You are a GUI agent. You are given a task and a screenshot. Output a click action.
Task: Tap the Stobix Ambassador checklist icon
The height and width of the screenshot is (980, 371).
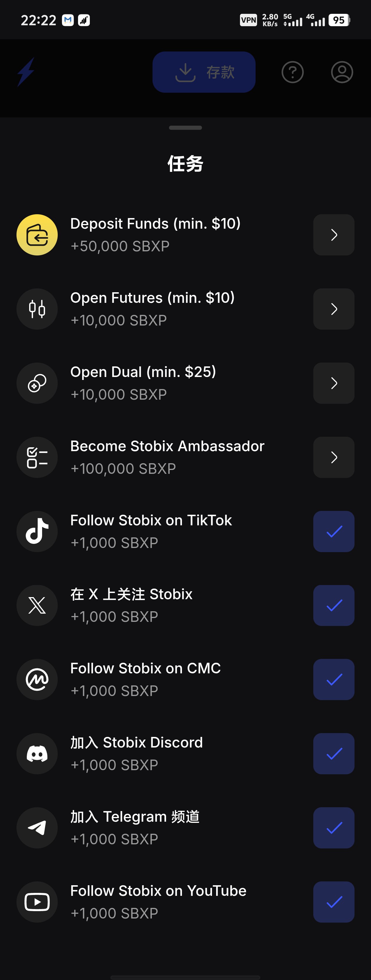tap(37, 457)
